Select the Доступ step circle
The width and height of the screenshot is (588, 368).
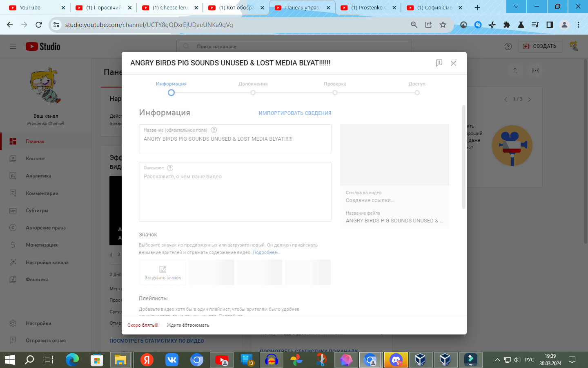click(x=417, y=92)
